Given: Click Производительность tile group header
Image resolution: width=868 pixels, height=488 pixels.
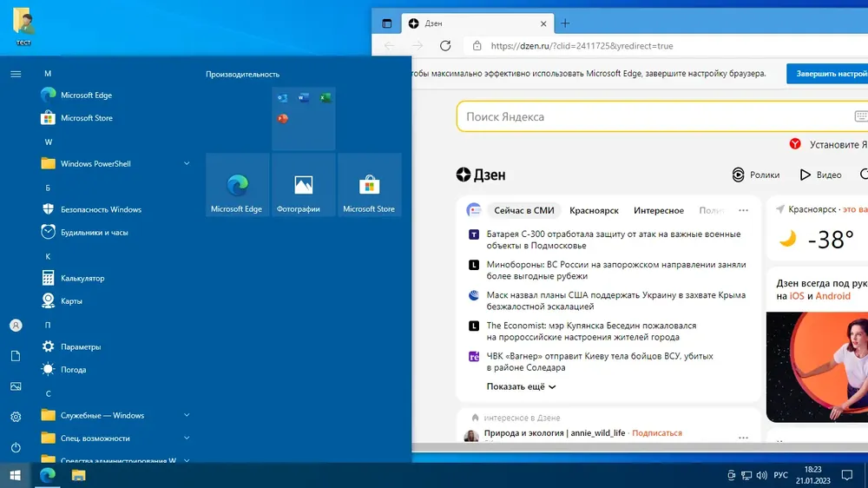Looking at the screenshot, I should [x=242, y=74].
